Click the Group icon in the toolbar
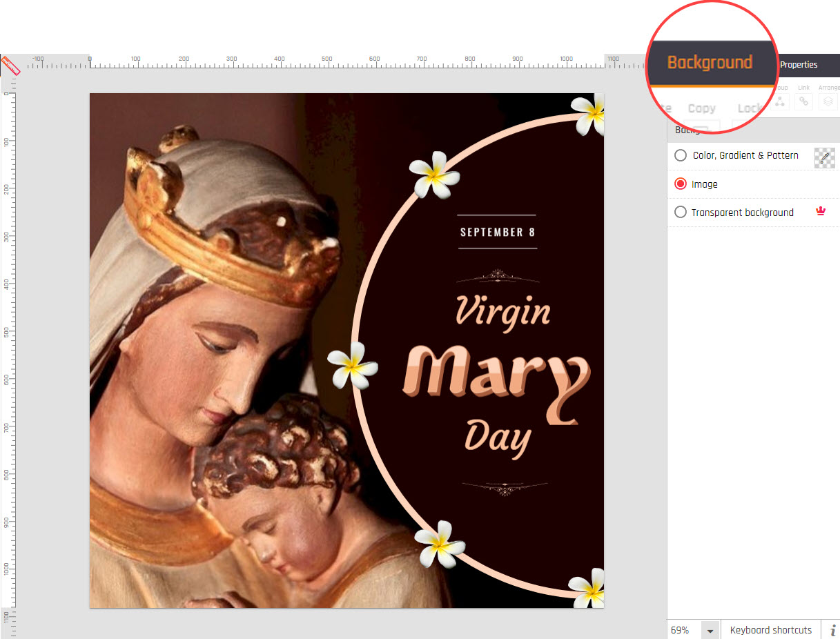The width and height of the screenshot is (840, 639). (780, 101)
